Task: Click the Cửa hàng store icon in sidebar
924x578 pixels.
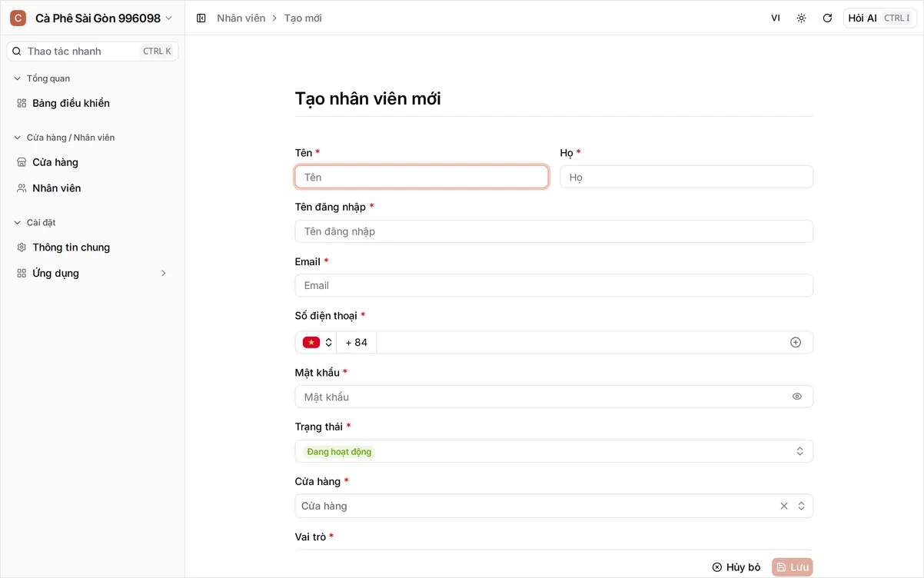Action: coord(22,162)
